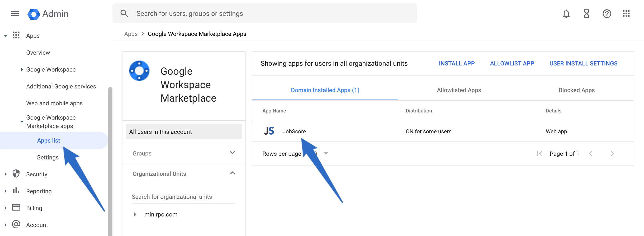Click the Distribution column header
Image resolution: width=644 pixels, height=236 pixels.
[x=419, y=111]
